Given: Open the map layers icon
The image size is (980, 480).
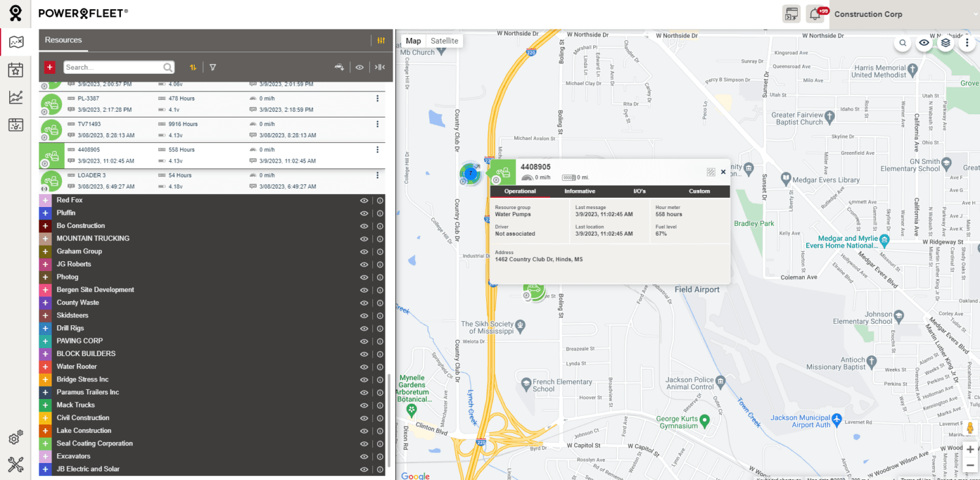Looking at the screenshot, I should [945, 43].
